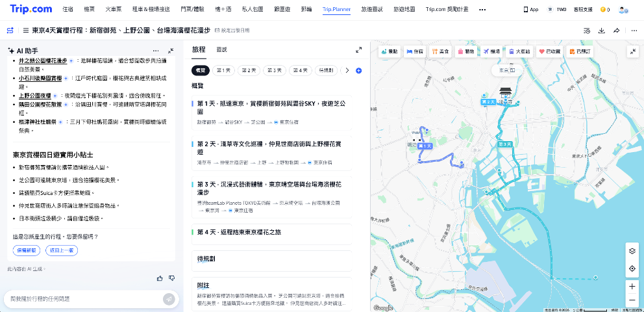Open the trip list hamburger menu

(x=26, y=31)
